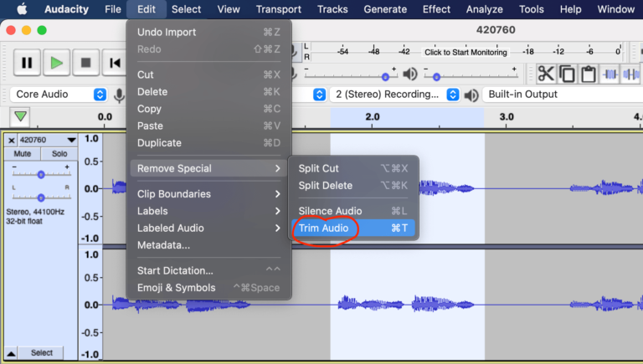Skip to start button in transport toolbar

tap(115, 63)
